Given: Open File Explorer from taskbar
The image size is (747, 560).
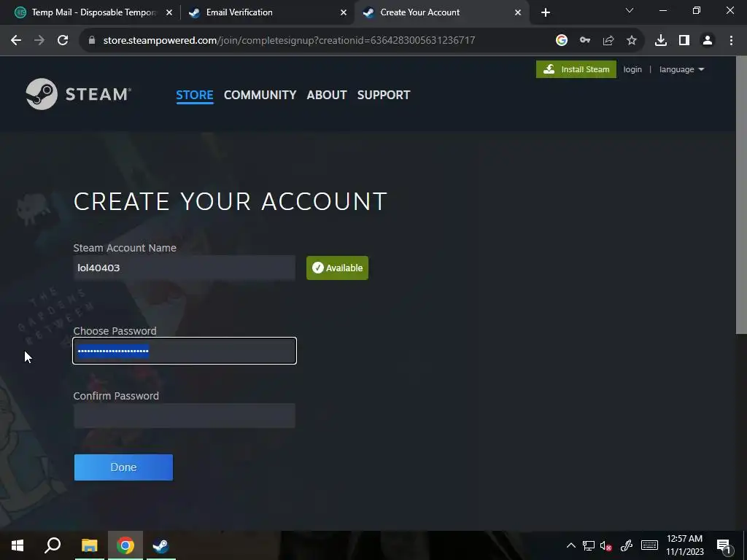Looking at the screenshot, I should pos(89,545).
